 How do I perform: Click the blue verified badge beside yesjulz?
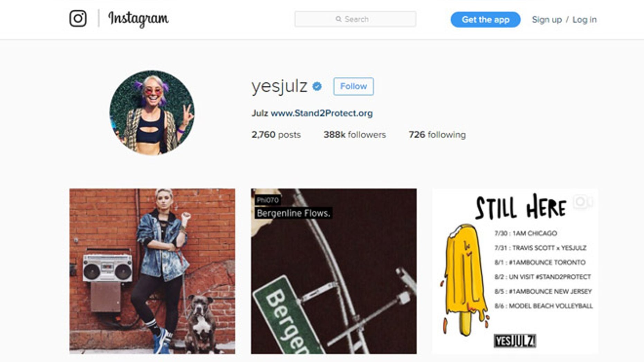317,86
